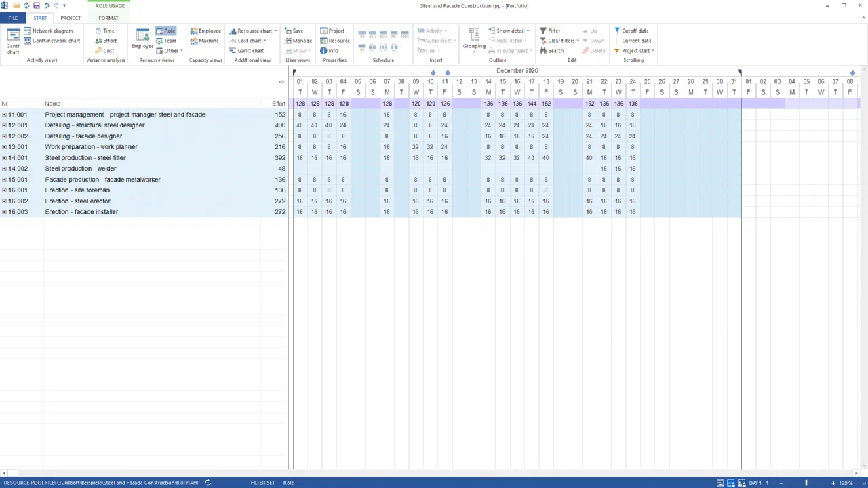This screenshot has width=868, height=488.
Task: Click the Search binoculars icon
Action: tap(543, 51)
